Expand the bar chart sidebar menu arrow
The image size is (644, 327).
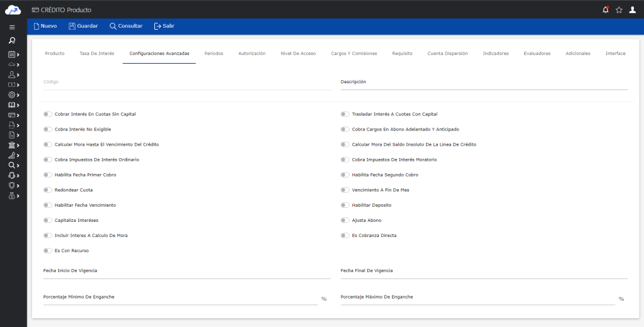coord(18,156)
